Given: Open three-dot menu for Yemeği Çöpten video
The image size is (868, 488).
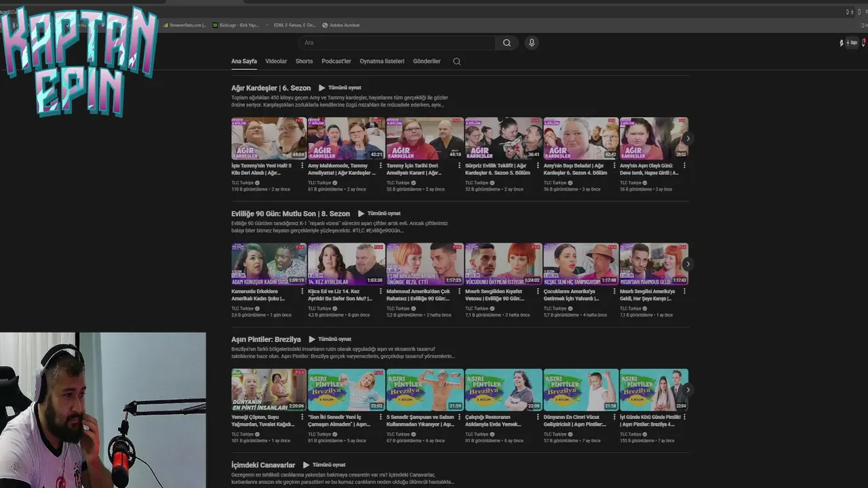Looking at the screenshot, I should coord(302,417).
